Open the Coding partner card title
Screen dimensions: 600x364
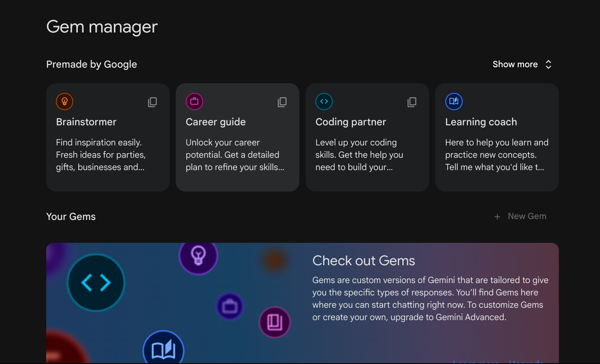(x=351, y=122)
